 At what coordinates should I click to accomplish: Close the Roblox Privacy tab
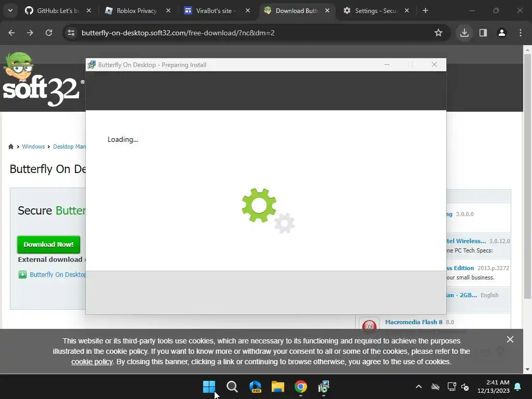pyautogui.click(x=168, y=10)
